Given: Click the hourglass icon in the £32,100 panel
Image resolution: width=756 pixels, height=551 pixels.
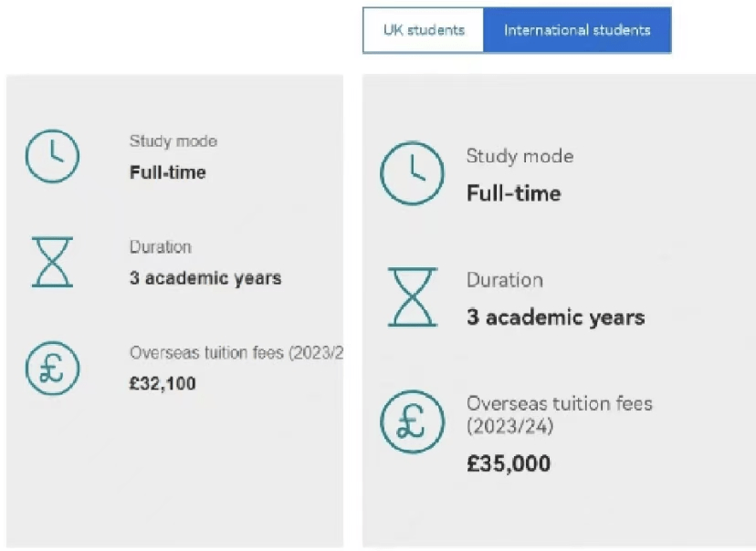Looking at the screenshot, I should [52, 262].
